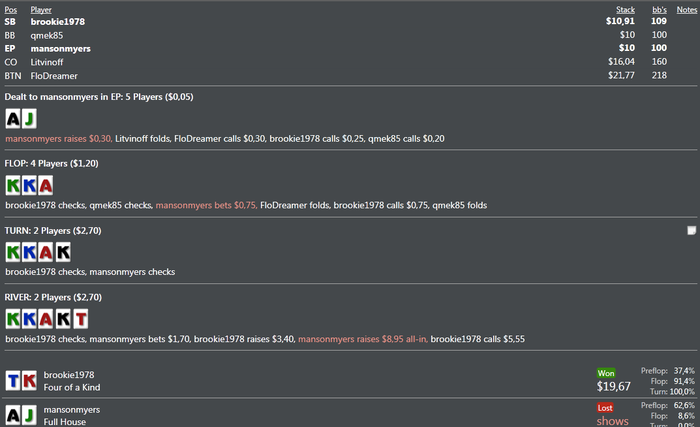
Task: Toggle the checkbox beside the turn section
Action: coord(691,231)
